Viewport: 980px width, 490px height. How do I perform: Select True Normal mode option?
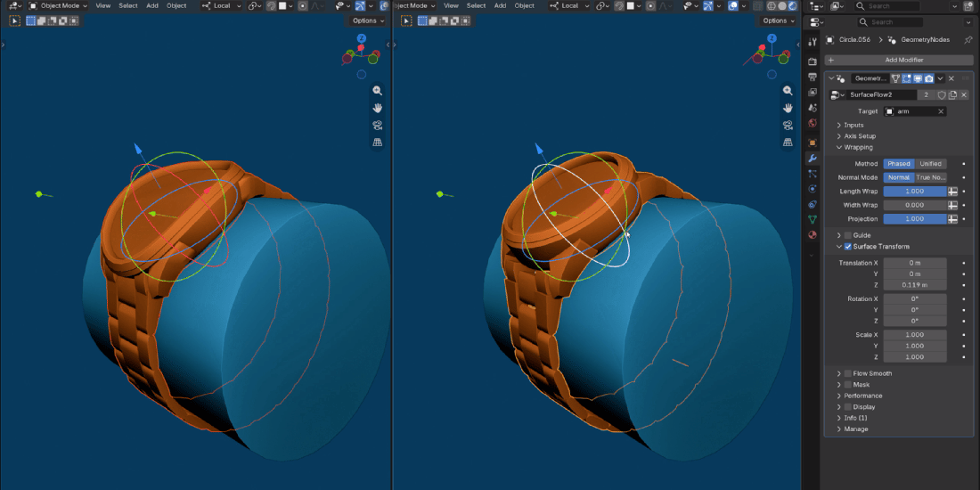pos(931,177)
